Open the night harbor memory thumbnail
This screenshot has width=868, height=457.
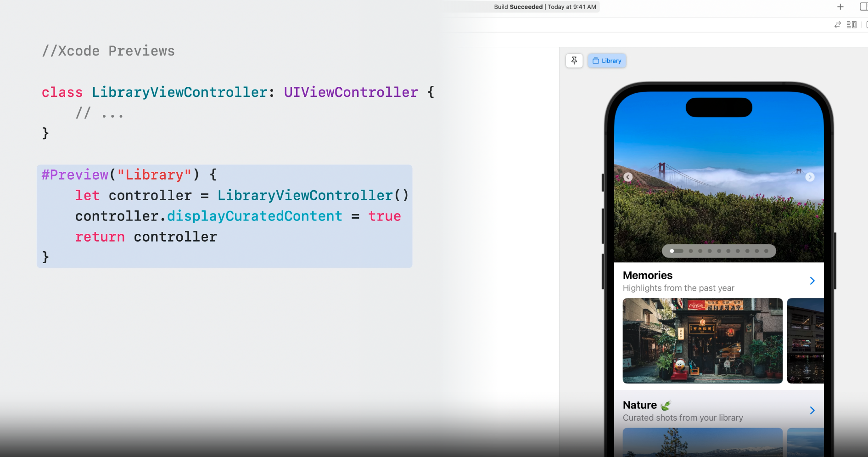pos(806,341)
